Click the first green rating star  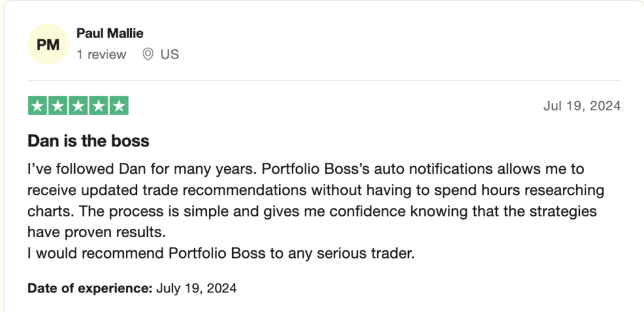(37, 106)
